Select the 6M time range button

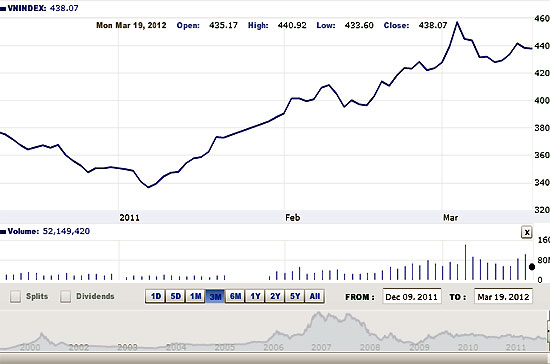click(235, 297)
